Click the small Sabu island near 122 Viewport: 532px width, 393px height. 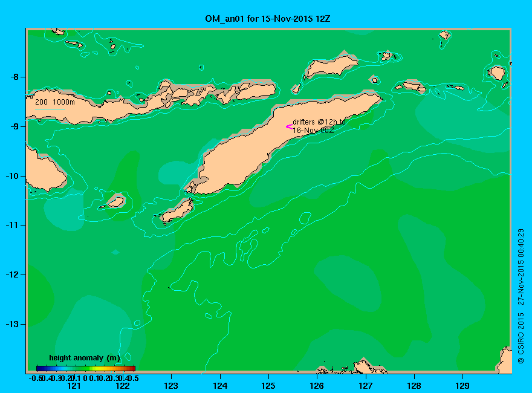pos(116,202)
